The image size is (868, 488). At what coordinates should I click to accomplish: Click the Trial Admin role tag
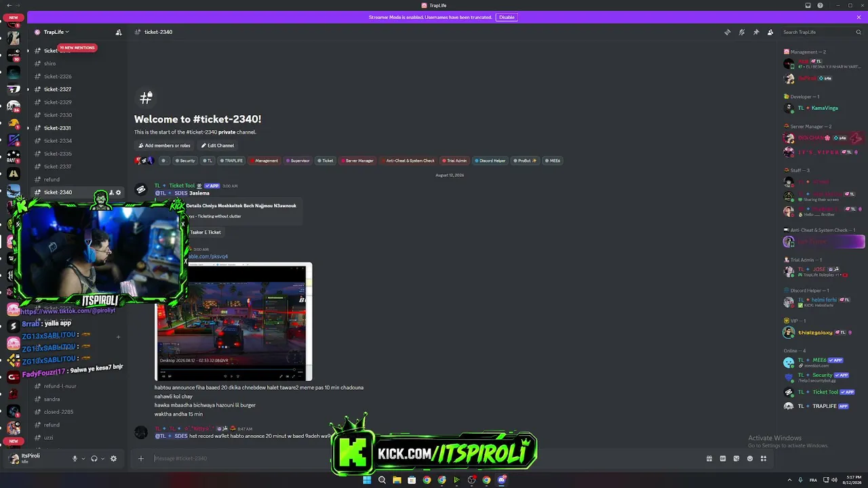coord(454,161)
